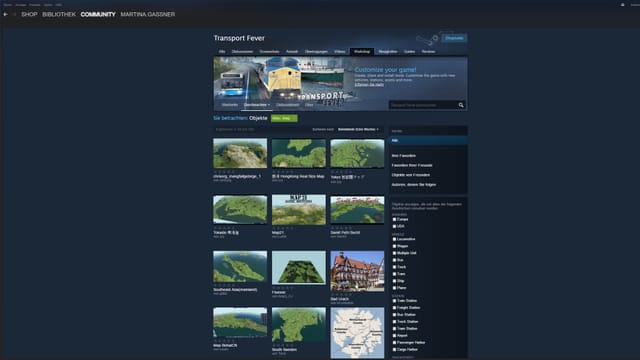Open the Hongkong Real Size Map thumbnail
The height and width of the screenshot is (360, 640).
click(x=299, y=153)
